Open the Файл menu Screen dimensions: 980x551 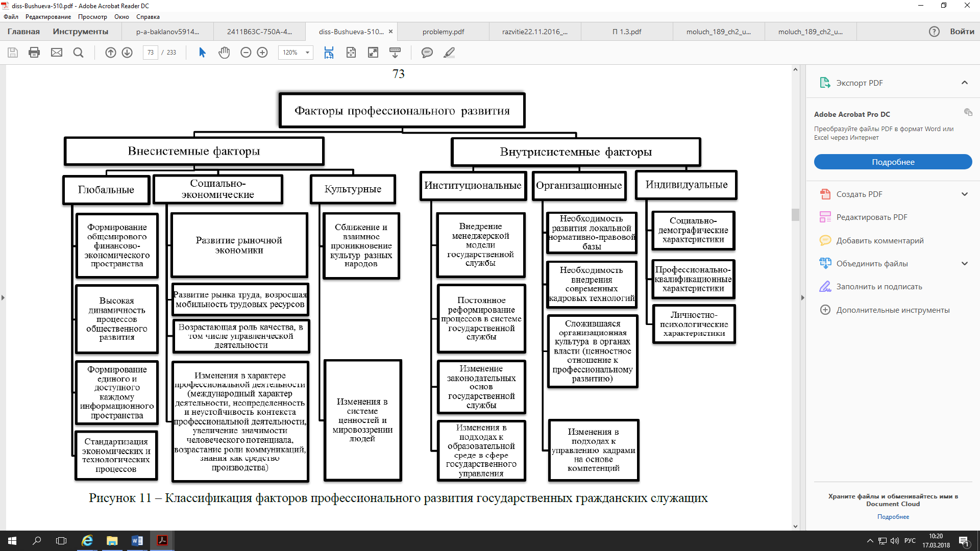(x=11, y=17)
